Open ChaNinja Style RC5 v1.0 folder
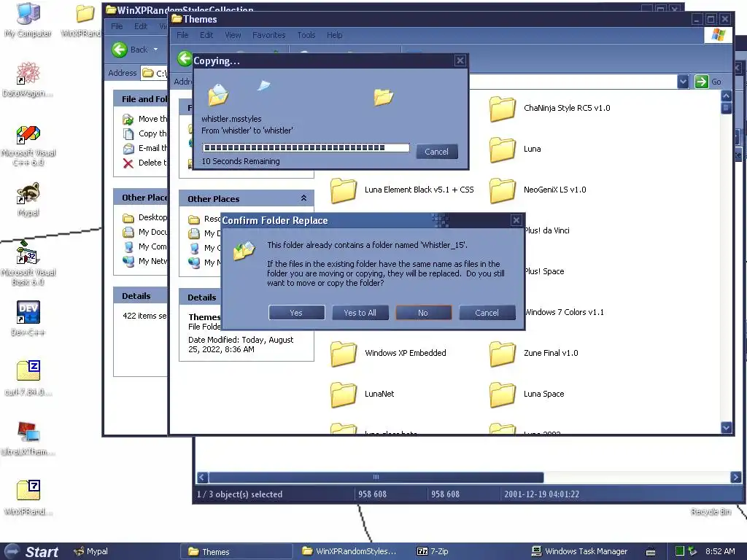Image resolution: width=747 pixels, height=560 pixels. (550, 108)
